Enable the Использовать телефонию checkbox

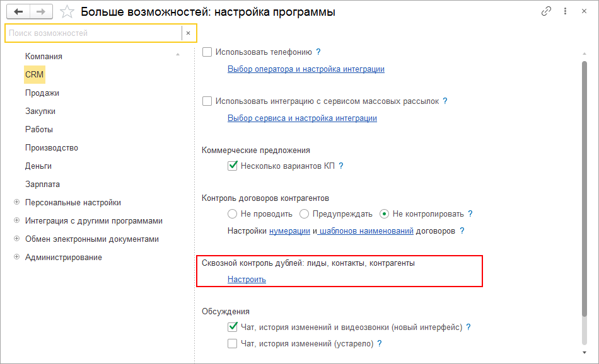[207, 52]
